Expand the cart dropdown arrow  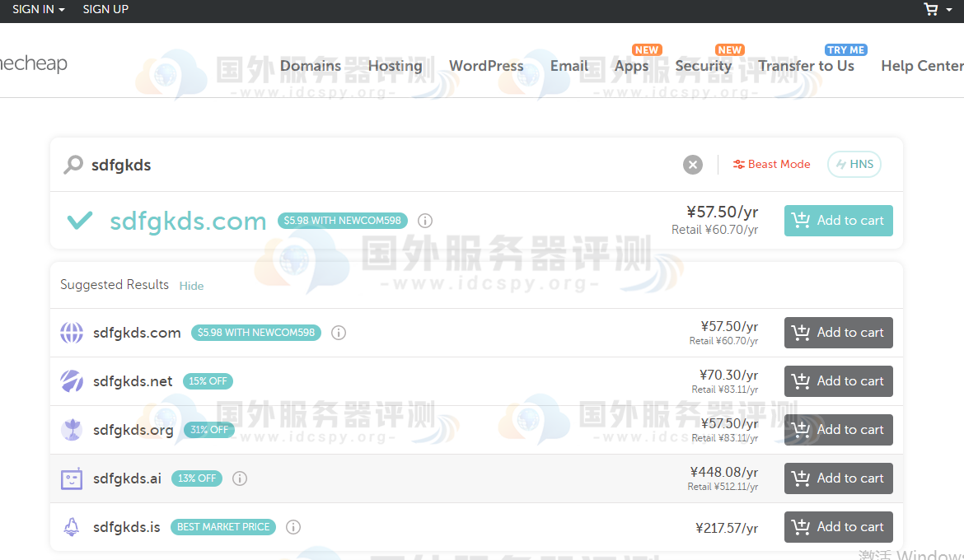click(949, 10)
